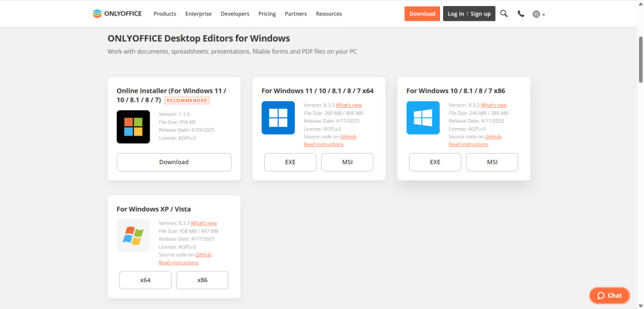Click Online installer card title
Image resolution: width=644 pixels, height=309 pixels.
pyautogui.click(x=172, y=95)
